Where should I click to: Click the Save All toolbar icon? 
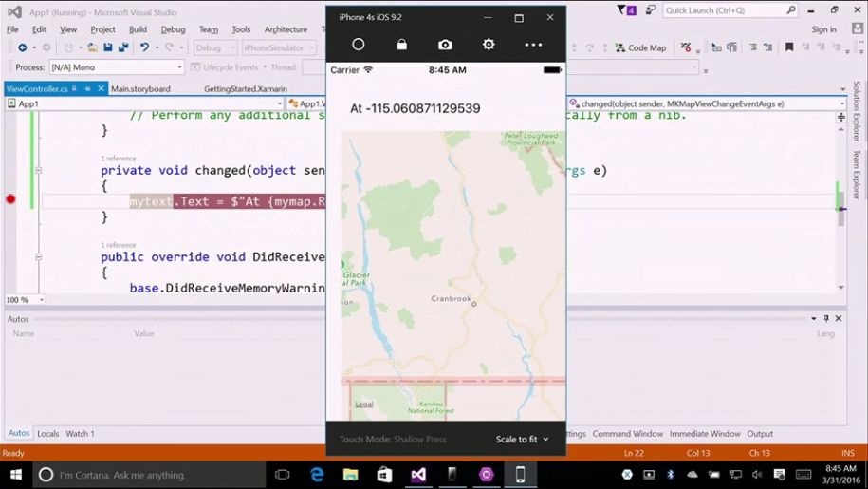123,47
